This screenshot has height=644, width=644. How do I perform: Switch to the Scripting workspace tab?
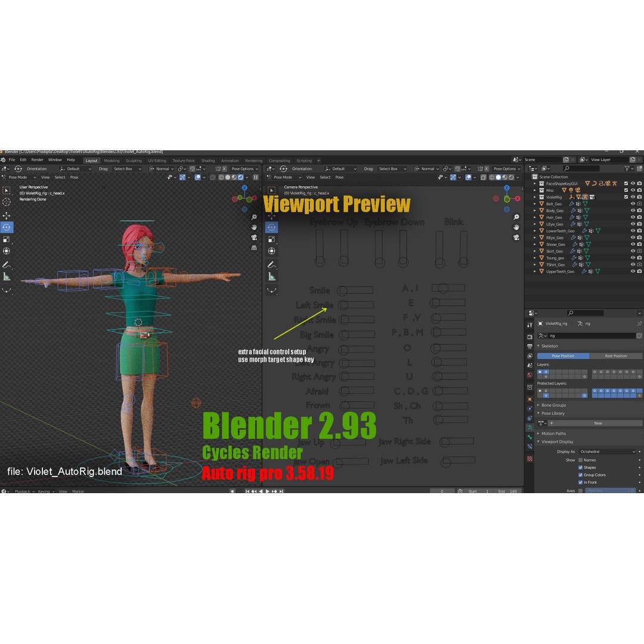point(304,160)
